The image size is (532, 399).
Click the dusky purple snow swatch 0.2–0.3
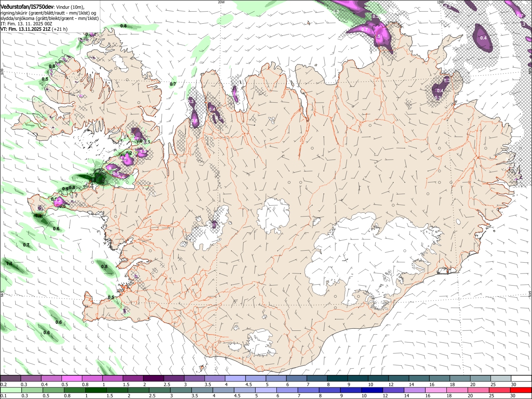point(10,379)
